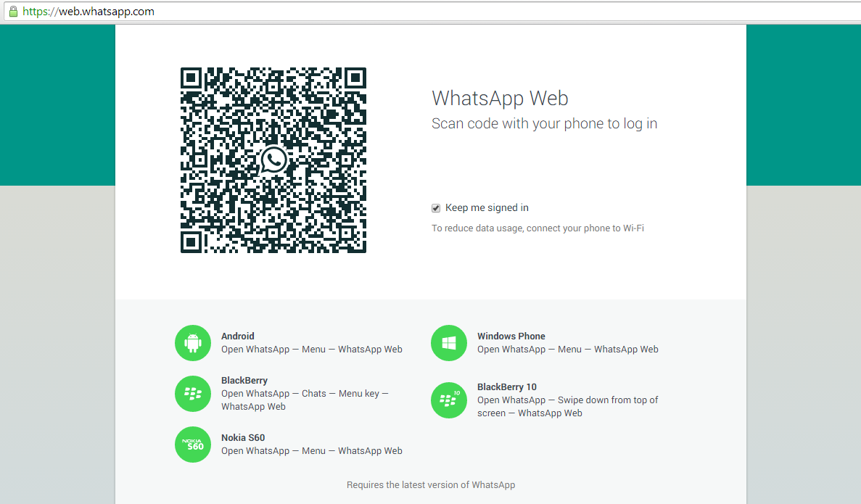The height and width of the screenshot is (504, 861).
Task: Click the green padlock security icon
Action: (13, 11)
